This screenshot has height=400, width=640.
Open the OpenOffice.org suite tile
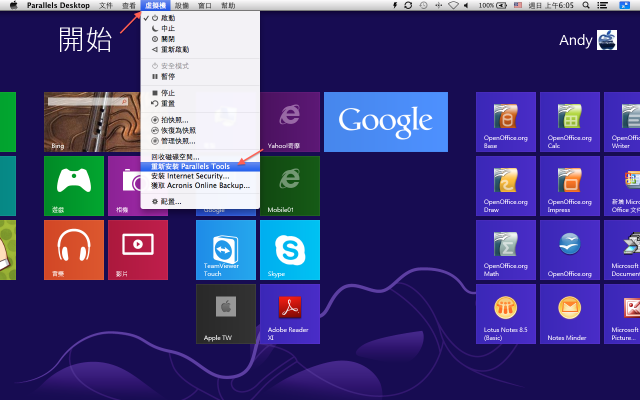click(570, 250)
